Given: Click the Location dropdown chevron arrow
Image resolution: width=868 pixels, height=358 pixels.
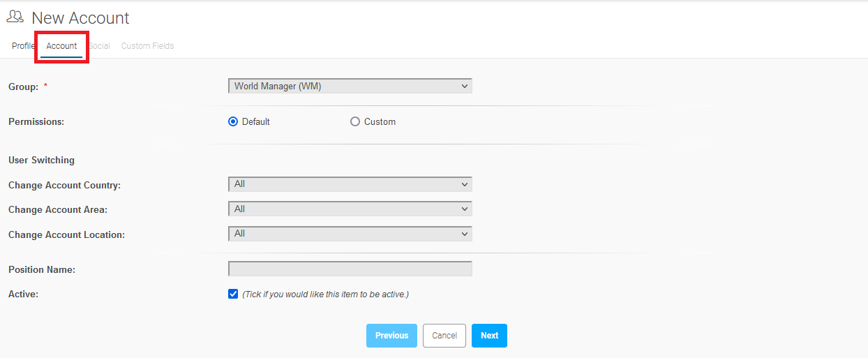Looking at the screenshot, I should pos(465,234).
